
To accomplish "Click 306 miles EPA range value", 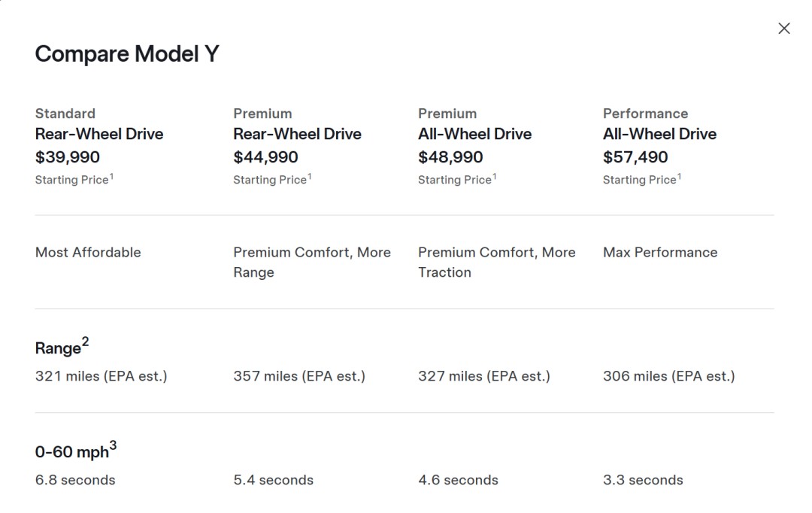I will click(x=668, y=376).
